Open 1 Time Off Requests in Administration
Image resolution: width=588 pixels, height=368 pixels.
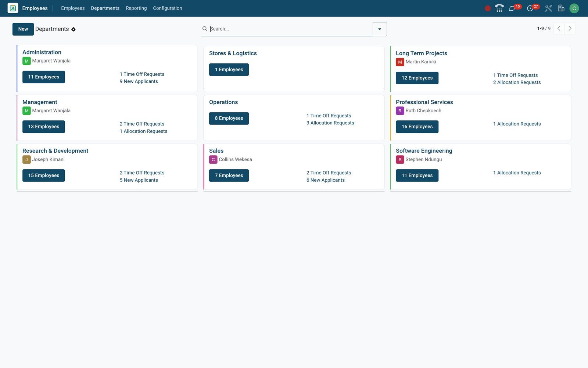[x=142, y=74]
